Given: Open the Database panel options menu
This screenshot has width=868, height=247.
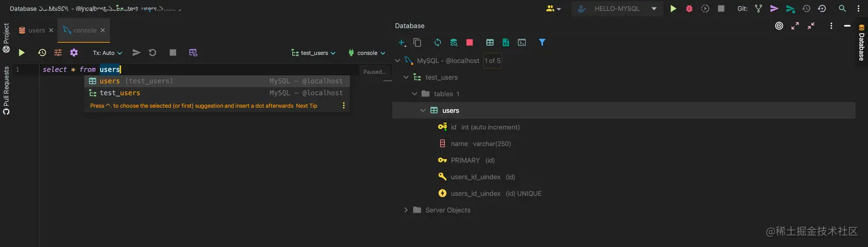Looking at the screenshot, I should click(831, 26).
